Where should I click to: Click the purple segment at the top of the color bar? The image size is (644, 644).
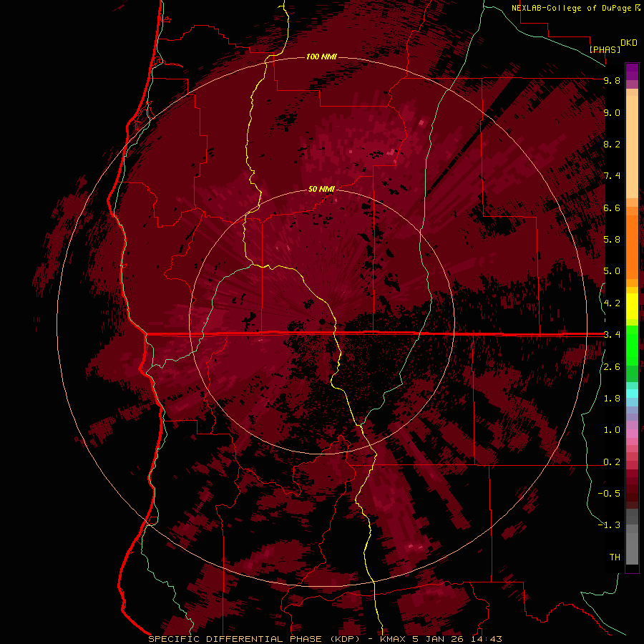[x=632, y=72]
